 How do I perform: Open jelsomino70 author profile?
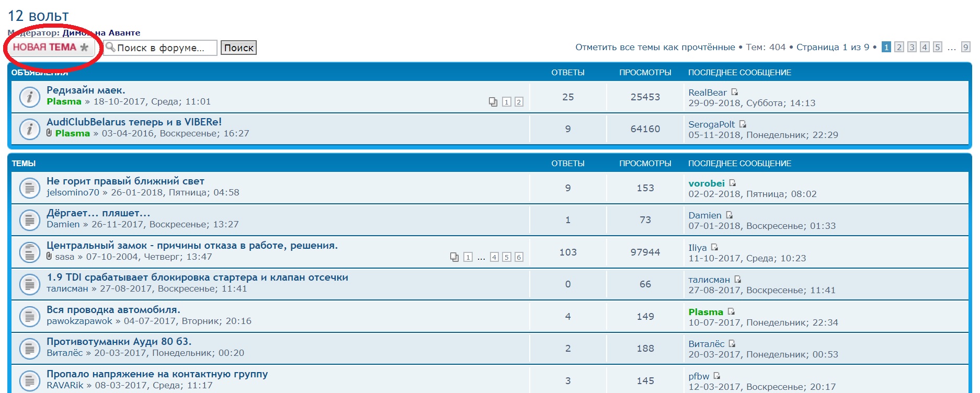coord(73,192)
